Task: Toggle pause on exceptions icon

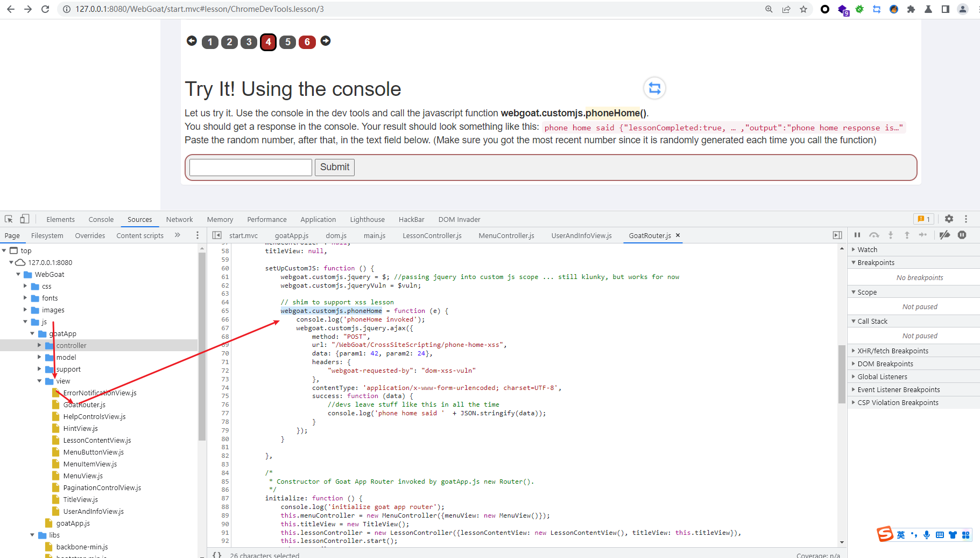Action: 962,235
